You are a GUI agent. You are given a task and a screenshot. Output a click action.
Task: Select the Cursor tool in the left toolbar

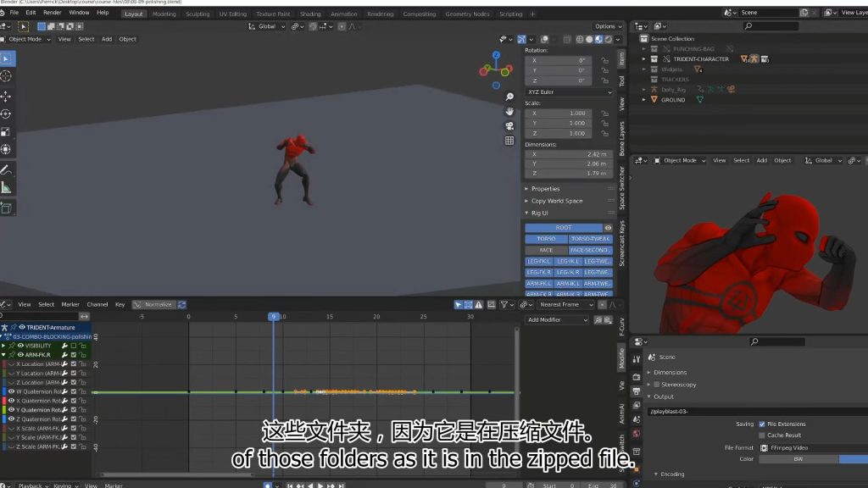[6, 75]
